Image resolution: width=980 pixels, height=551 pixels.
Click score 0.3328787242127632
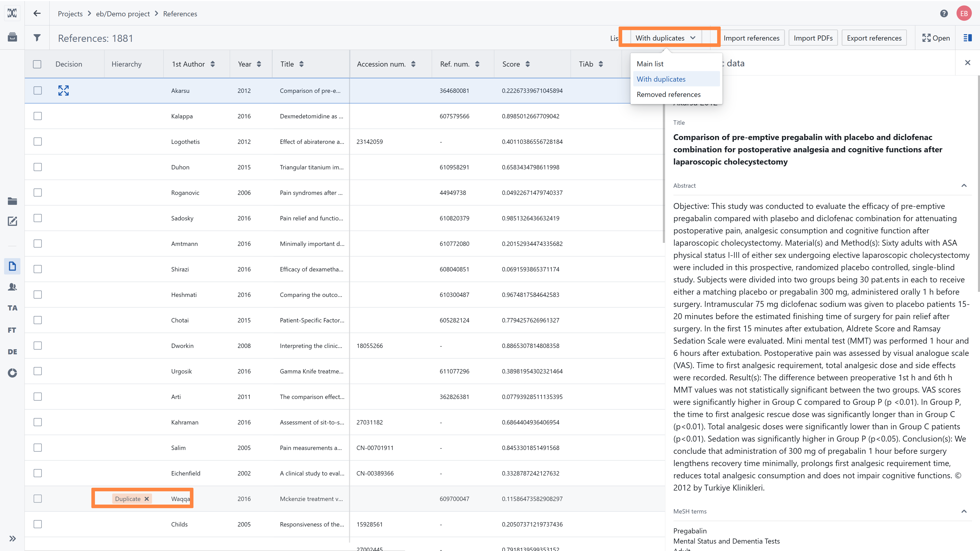530,473
